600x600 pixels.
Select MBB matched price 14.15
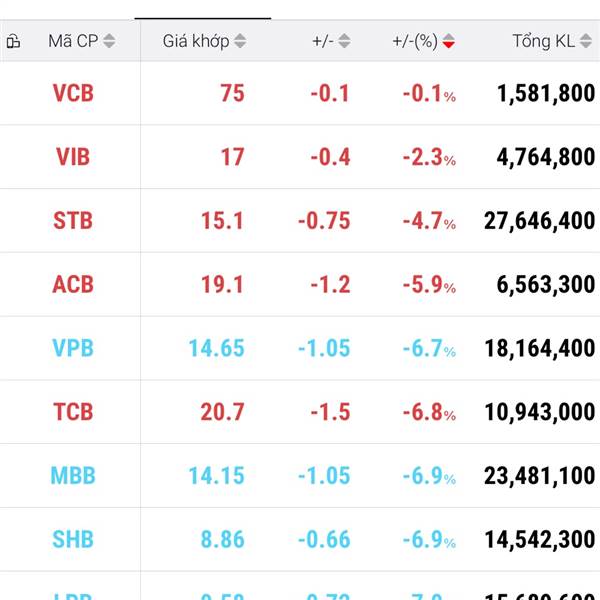point(217,476)
